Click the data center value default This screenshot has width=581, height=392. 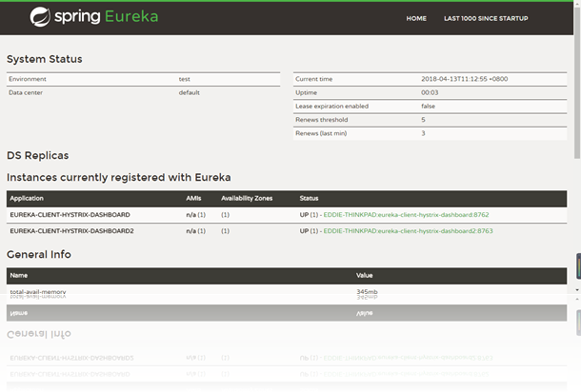coord(189,92)
